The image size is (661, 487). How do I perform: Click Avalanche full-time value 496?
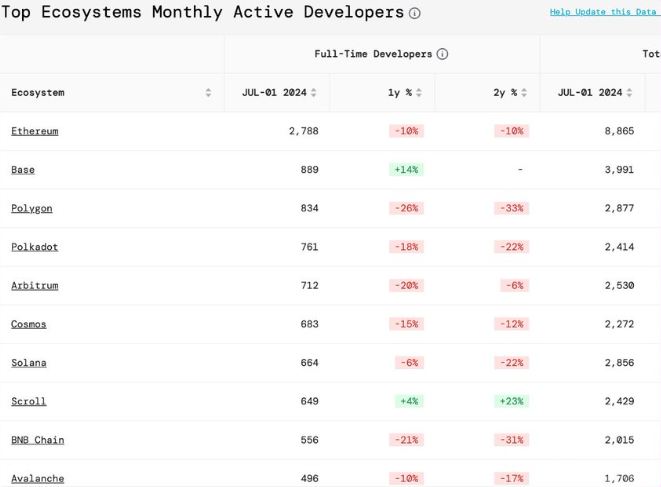pyautogui.click(x=309, y=479)
